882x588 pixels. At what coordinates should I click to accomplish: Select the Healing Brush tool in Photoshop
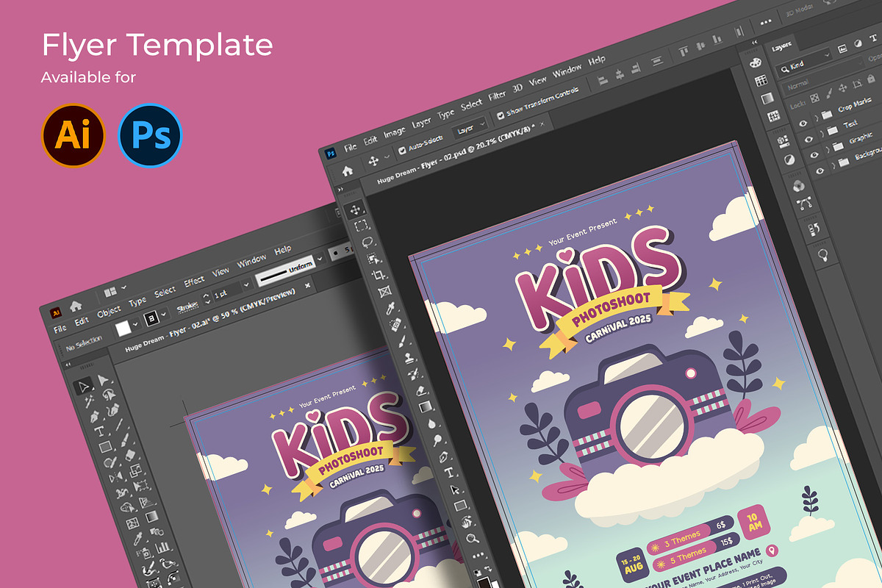397,324
